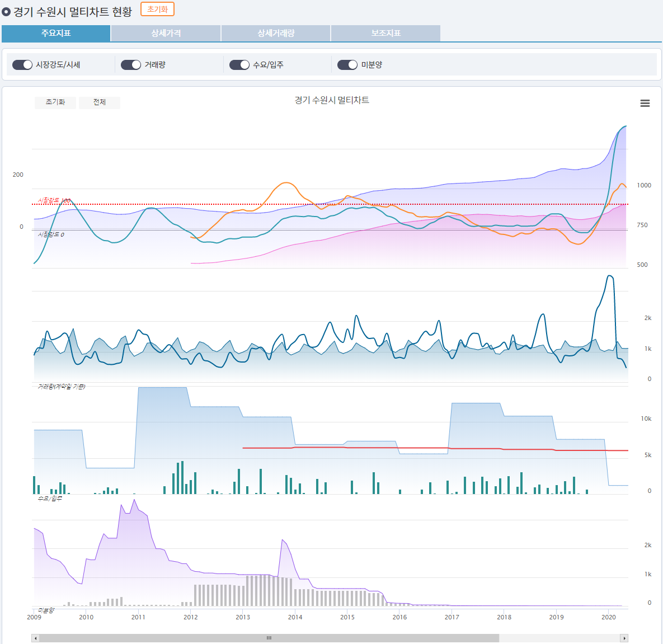This screenshot has width=663, height=644.
Task: Click the radio bullet beside the page title
Action: pos(6,12)
